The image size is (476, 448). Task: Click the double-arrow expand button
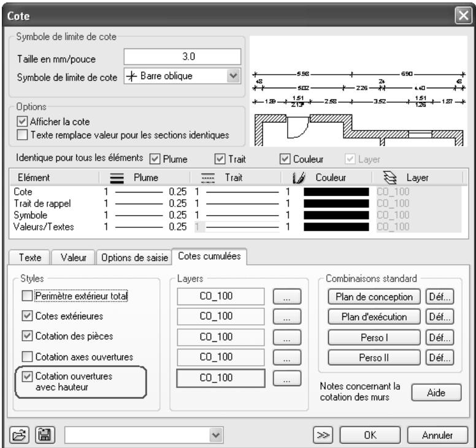point(323,435)
